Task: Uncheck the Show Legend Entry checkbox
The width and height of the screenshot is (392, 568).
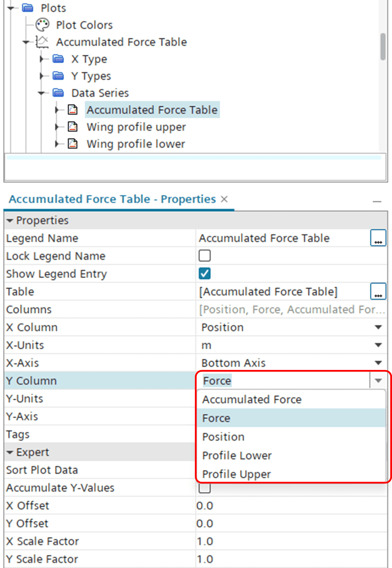Action: (205, 274)
